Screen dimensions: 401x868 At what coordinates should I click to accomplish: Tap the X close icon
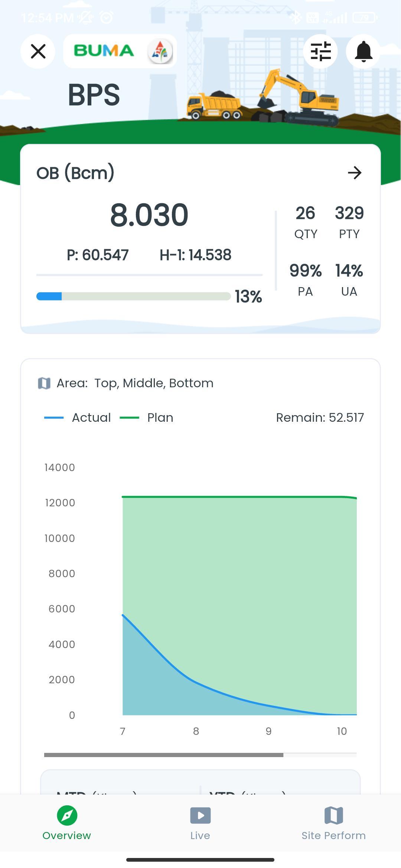point(38,51)
